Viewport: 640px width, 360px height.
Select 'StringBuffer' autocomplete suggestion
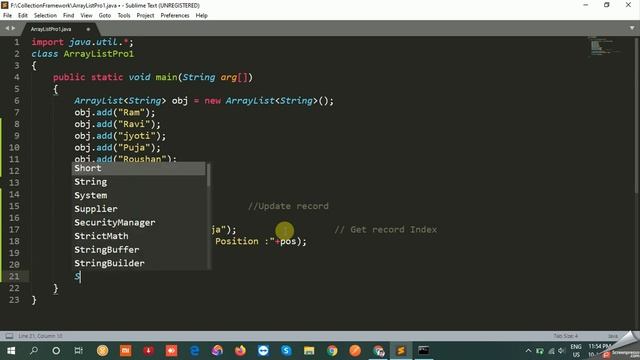click(139, 249)
